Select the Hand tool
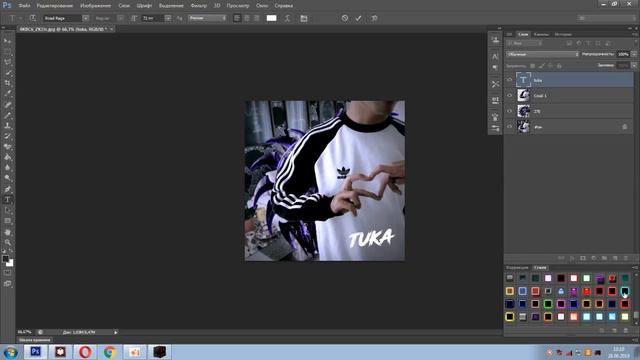This screenshot has width=640, height=360. [7, 232]
